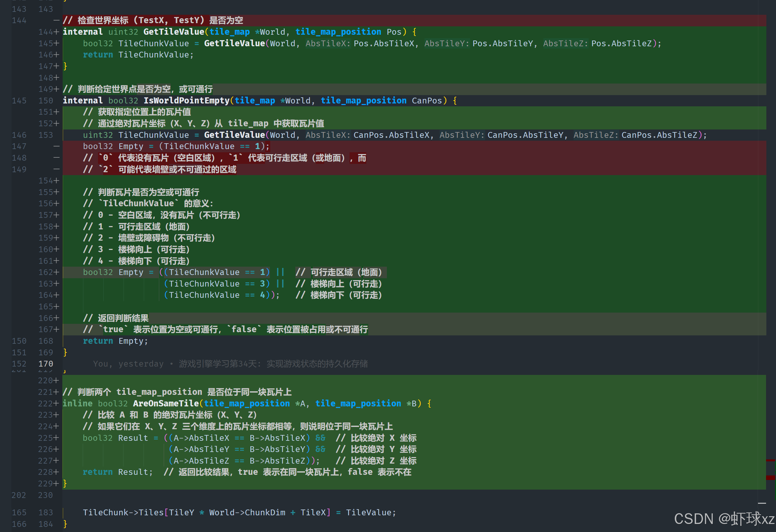Image resolution: width=776 pixels, height=532 pixels.
Task: Select the AreOnSameTile function name
Action: point(165,403)
